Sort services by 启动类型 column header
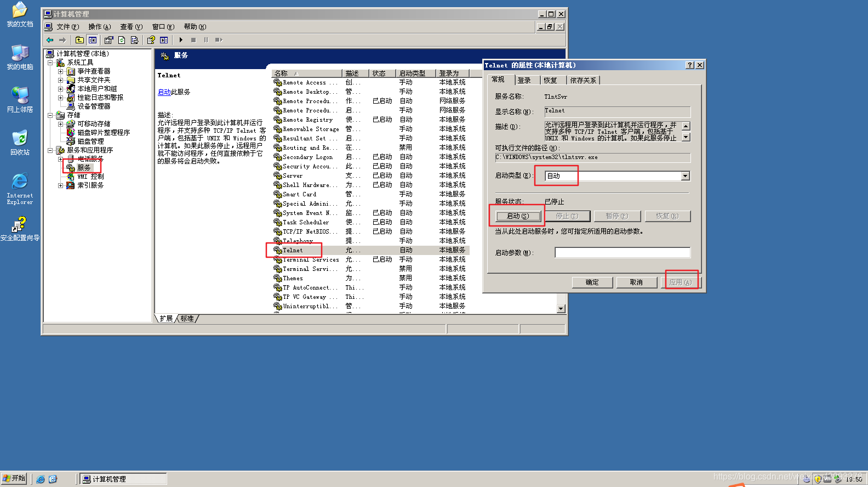 point(416,73)
